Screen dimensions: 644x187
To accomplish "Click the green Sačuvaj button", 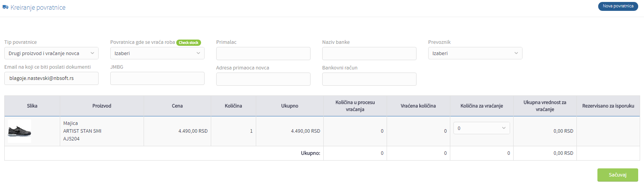I will (x=618, y=175).
